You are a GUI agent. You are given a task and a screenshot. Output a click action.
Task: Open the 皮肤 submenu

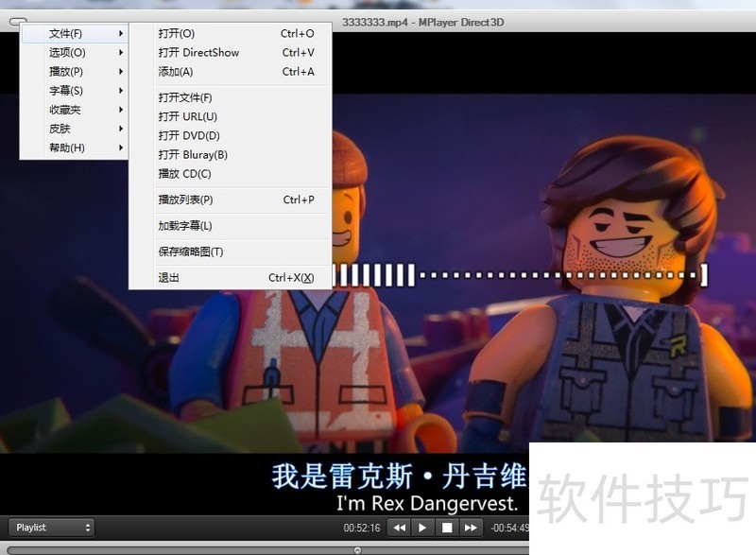74,129
